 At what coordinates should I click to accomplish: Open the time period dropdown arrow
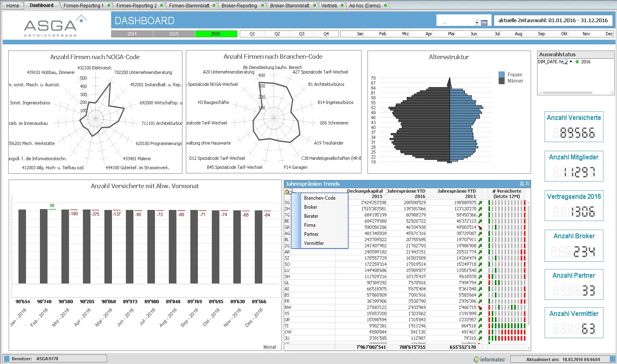point(477,23)
